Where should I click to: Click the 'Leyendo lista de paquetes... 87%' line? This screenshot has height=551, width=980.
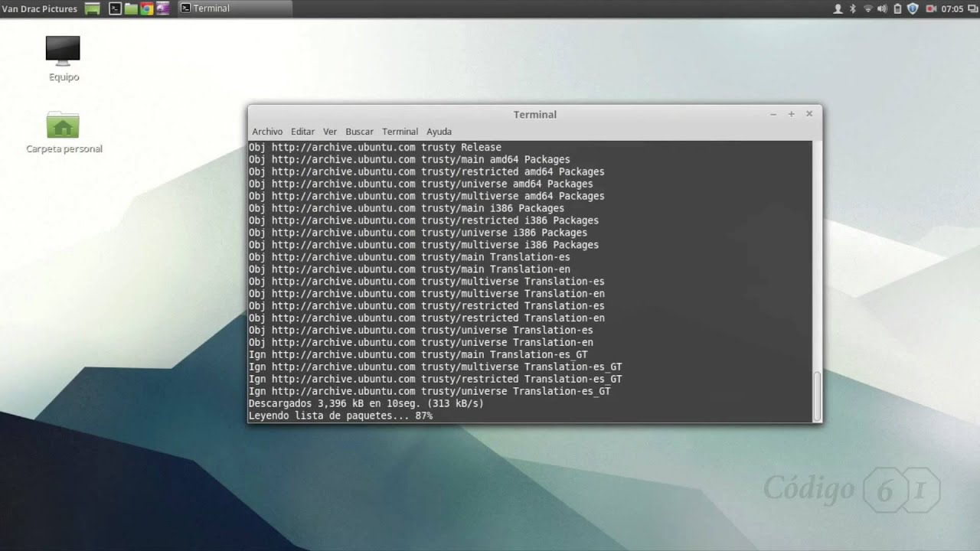[341, 416]
